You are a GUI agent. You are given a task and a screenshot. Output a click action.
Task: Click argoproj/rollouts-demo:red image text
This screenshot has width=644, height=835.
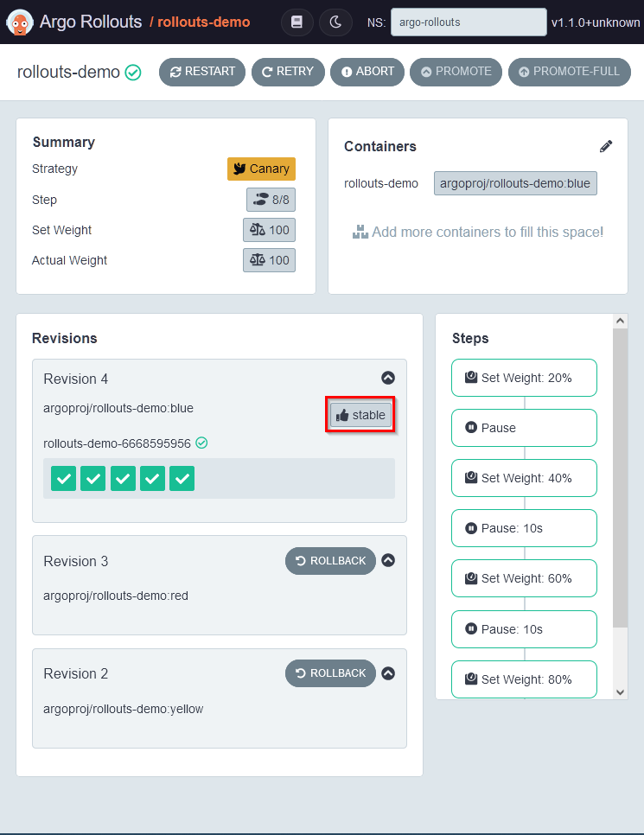[116, 596]
